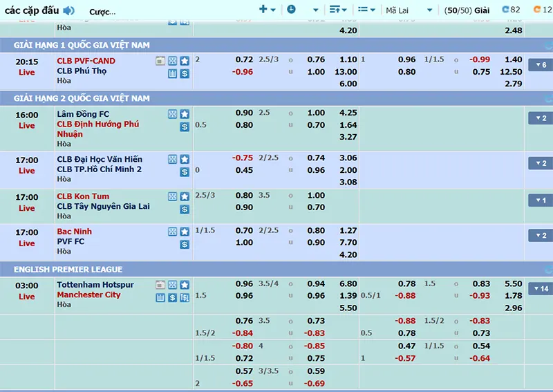This screenshot has width=553, height=392.
Task: Select PVF FC handicap odds 1.00
Action: click(244, 243)
